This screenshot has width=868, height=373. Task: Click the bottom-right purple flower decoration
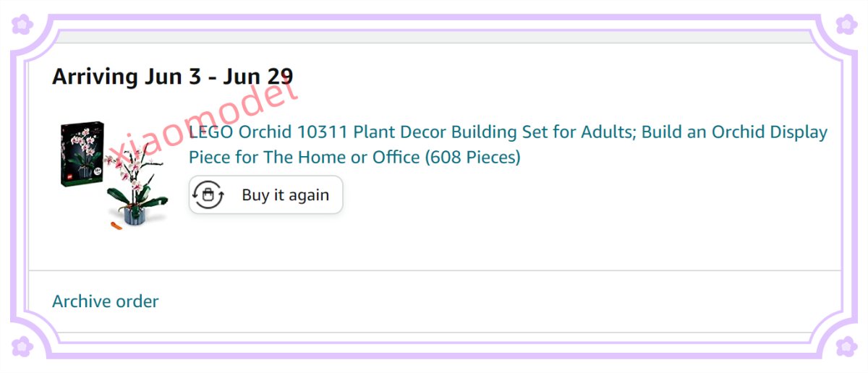(x=845, y=348)
